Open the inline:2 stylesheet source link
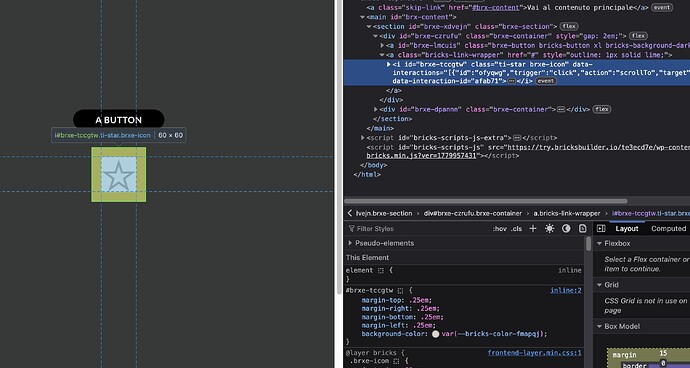The image size is (690, 368). (x=566, y=291)
